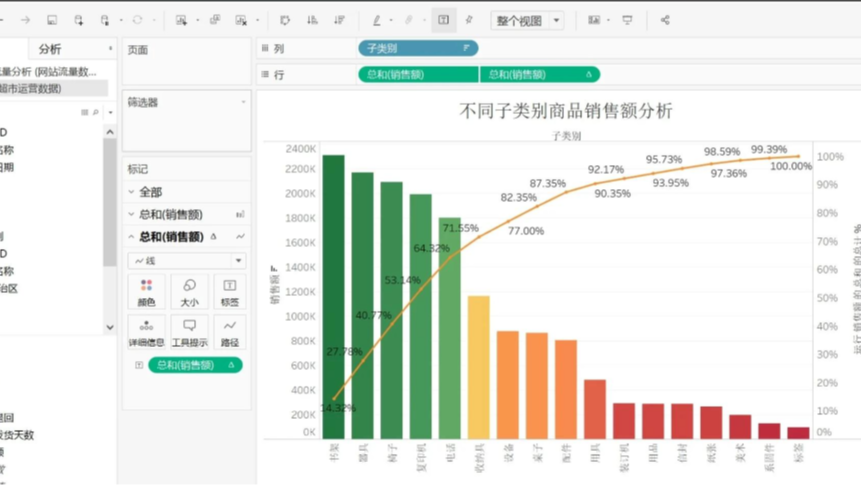This screenshot has width=861, height=485.
Task: Click data pane scrollbar up arrow
Action: (x=110, y=132)
